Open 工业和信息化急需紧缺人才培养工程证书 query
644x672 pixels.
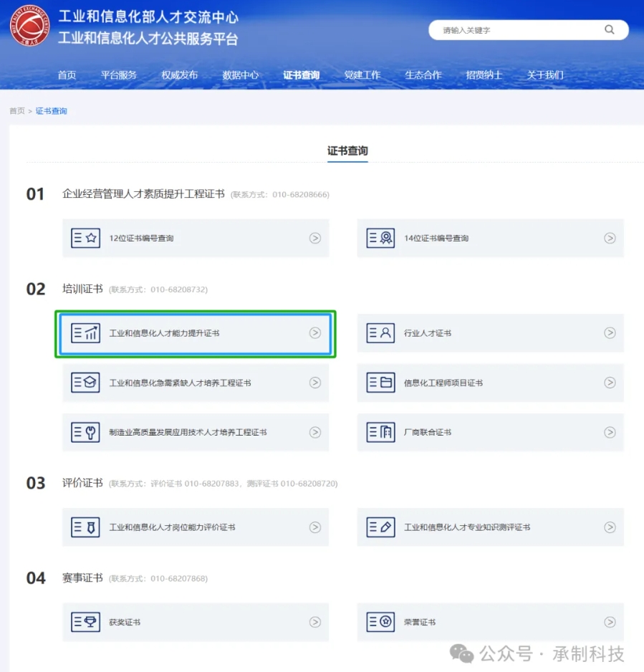[196, 383]
